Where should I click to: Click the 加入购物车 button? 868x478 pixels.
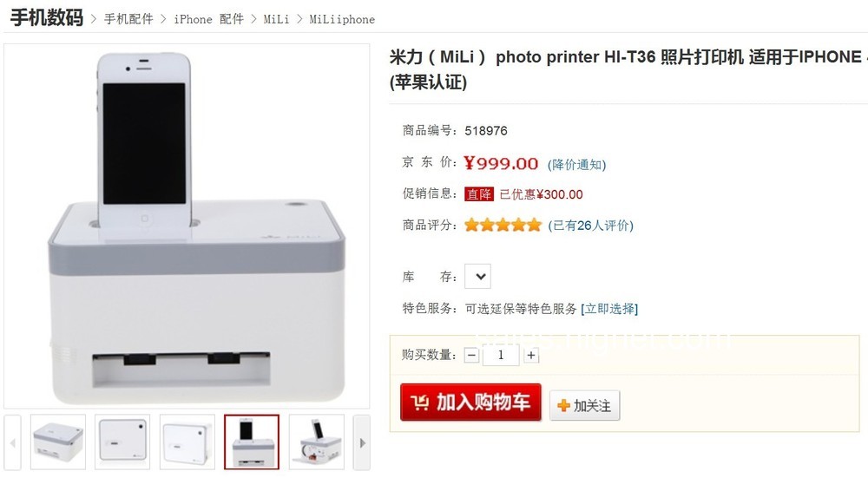click(x=470, y=403)
